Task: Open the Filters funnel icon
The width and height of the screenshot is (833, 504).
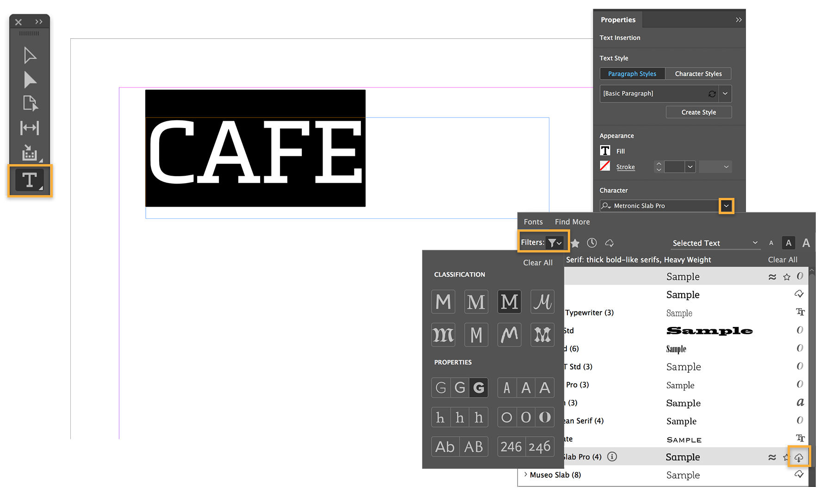Action: click(x=553, y=242)
